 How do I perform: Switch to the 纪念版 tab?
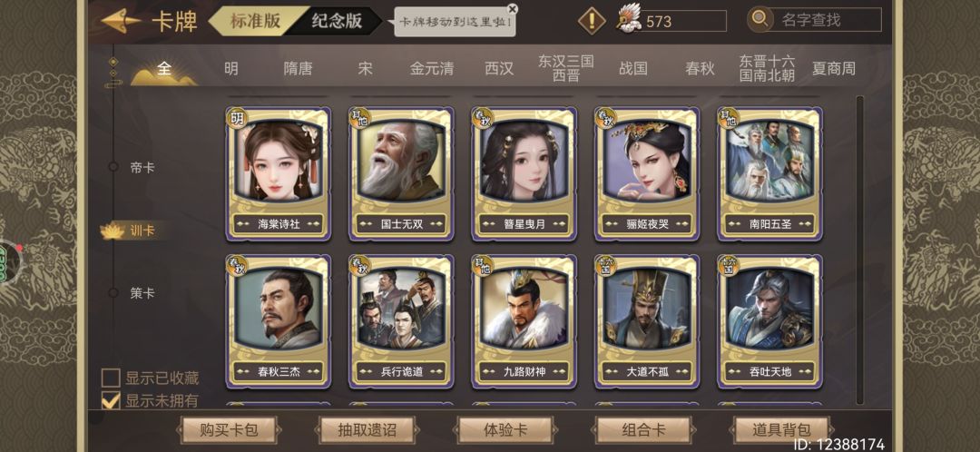point(338,21)
